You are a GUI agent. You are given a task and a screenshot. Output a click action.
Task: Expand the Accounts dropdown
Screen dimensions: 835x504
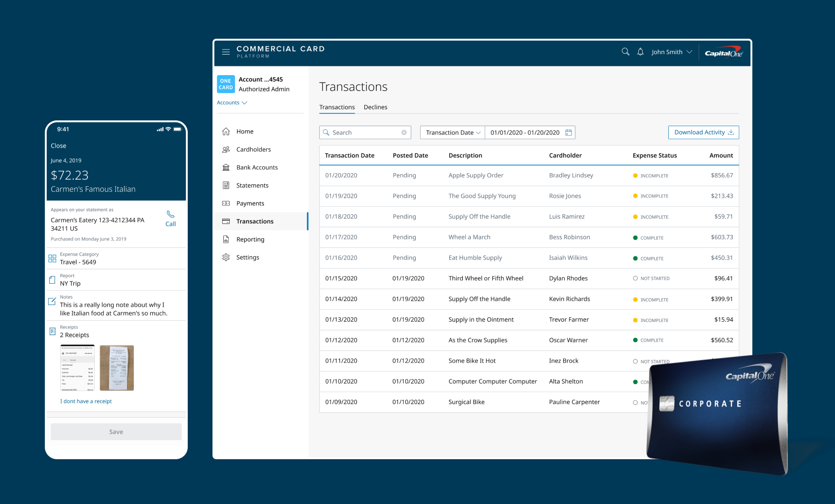[x=232, y=103]
